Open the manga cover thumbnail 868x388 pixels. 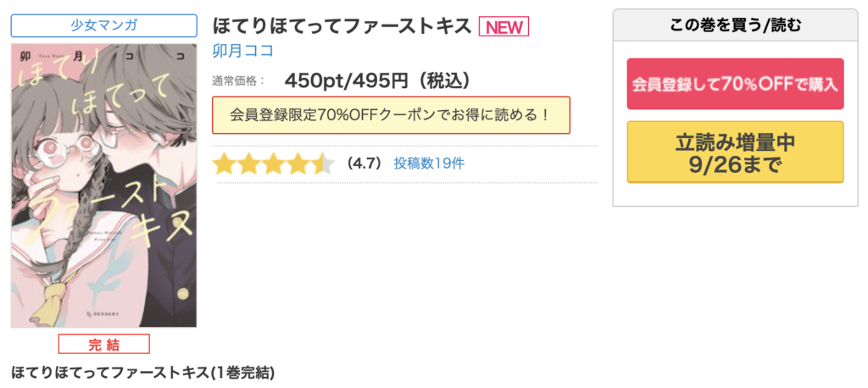click(x=103, y=185)
